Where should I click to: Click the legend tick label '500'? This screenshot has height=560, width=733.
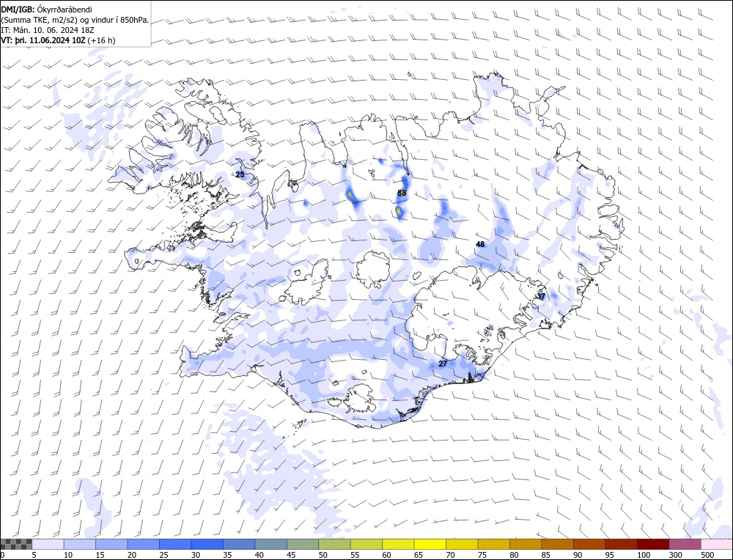click(707, 555)
